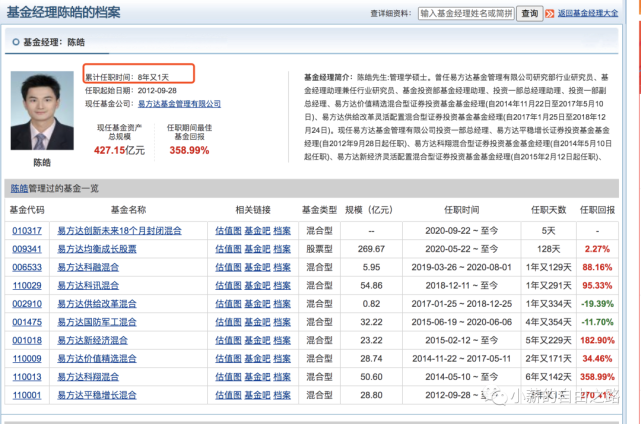Open the 返回基金经理大全 link
This screenshot has width=641, height=424.
point(587,13)
